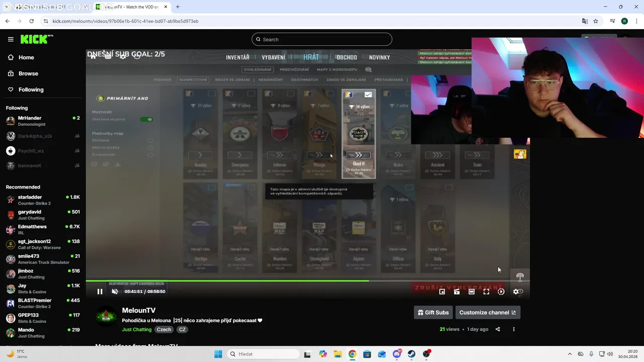
Task: Bookmark this page with star
Action: click(x=596, y=21)
